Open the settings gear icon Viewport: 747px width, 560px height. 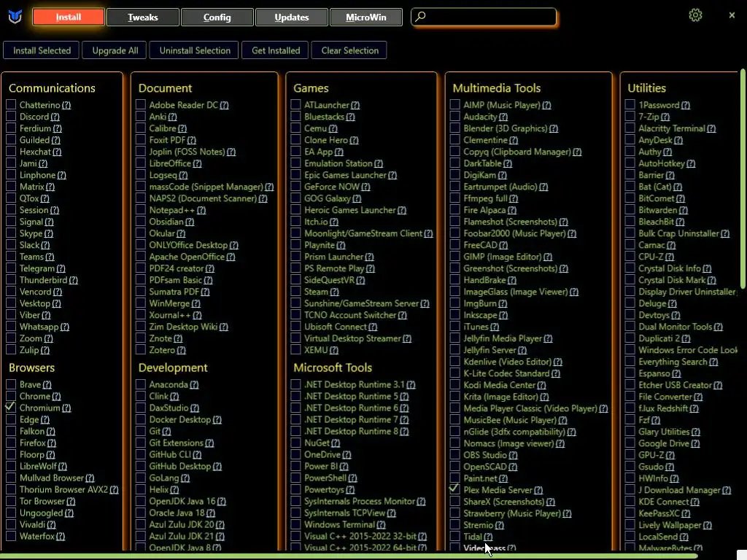pyautogui.click(x=695, y=15)
